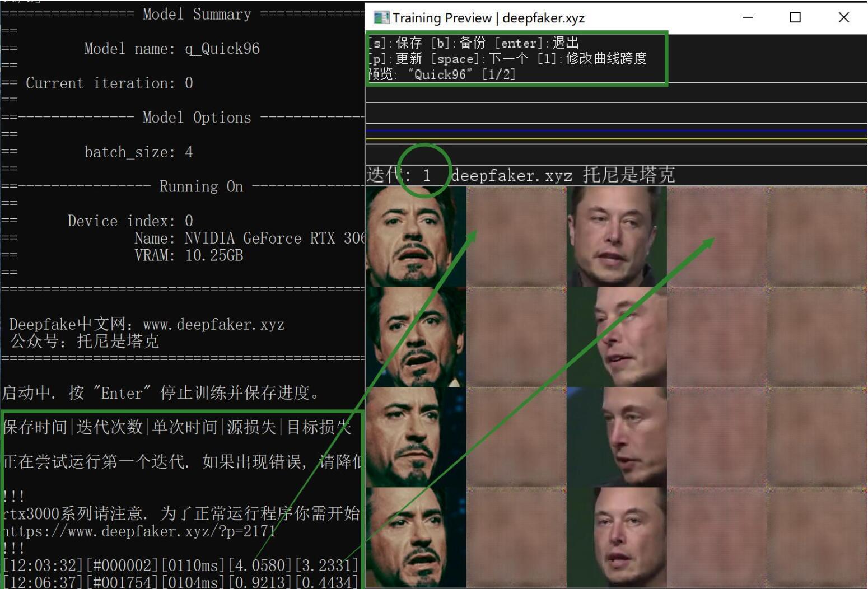Open the https://www.deepfaker.xyz/?p=2171 link

tap(139, 531)
